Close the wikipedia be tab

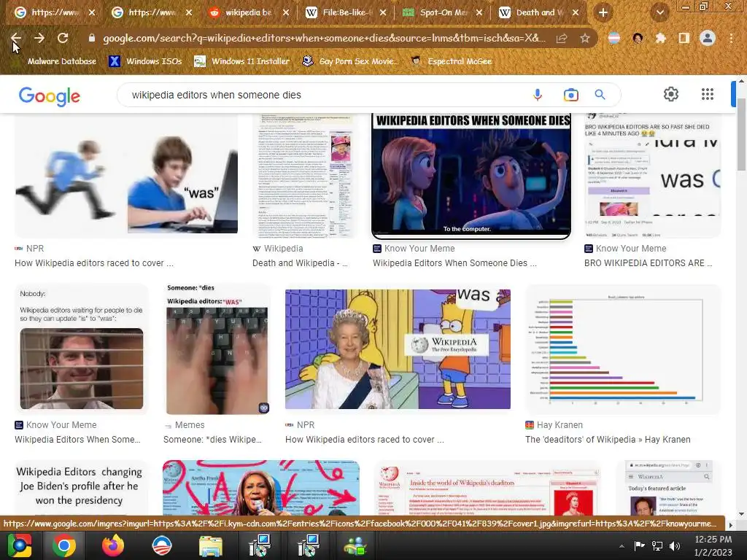click(286, 13)
